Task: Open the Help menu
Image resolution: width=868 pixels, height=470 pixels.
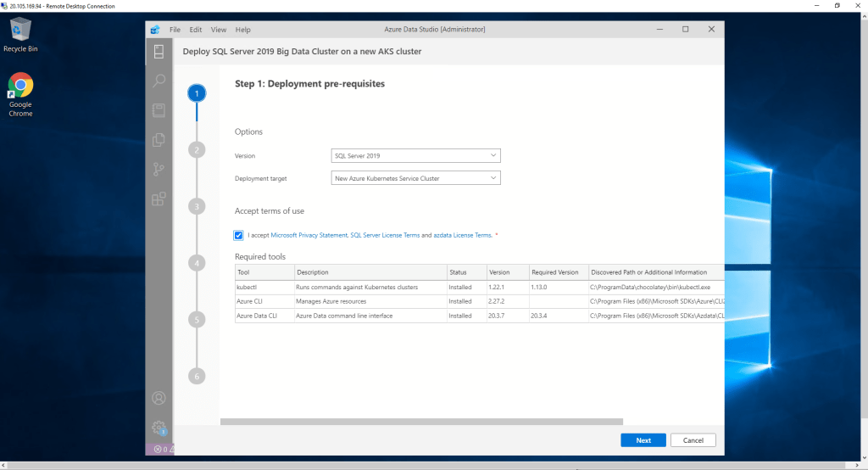Action: (x=242, y=29)
